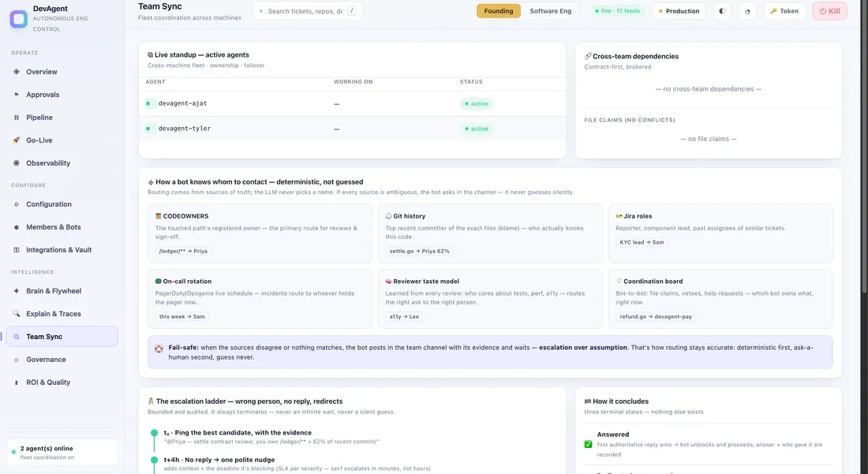This screenshot has height=474, width=868.
Task: Click the Coordination board icon
Action: [x=619, y=282]
